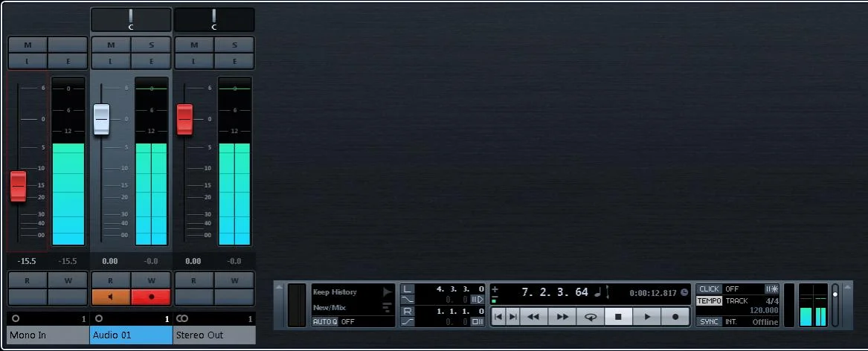Toggle the punch-out icon below the R button
The height and width of the screenshot is (351, 868).
click(408, 322)
